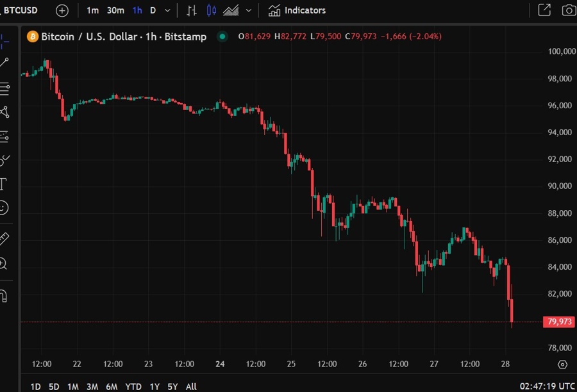Viewport: 577px width, 392px height.
Task: Switch to area chart style
Action: tap(231, 10)
